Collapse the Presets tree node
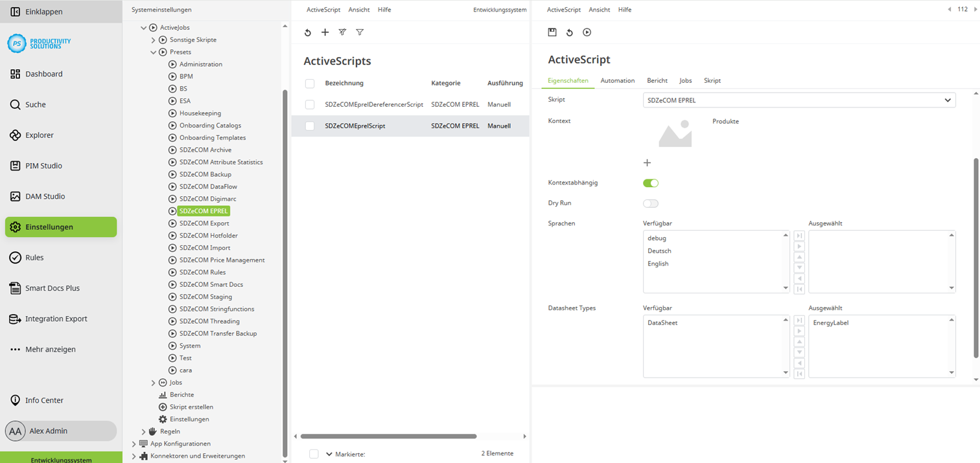The height and width of the screenshot is (463, 980). [152, 52]
